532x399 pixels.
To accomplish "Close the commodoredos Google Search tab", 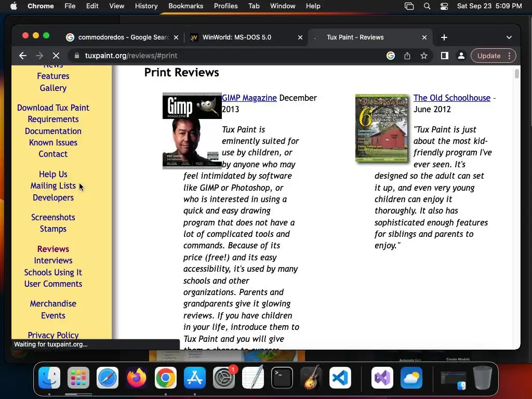I will [176, 37].
